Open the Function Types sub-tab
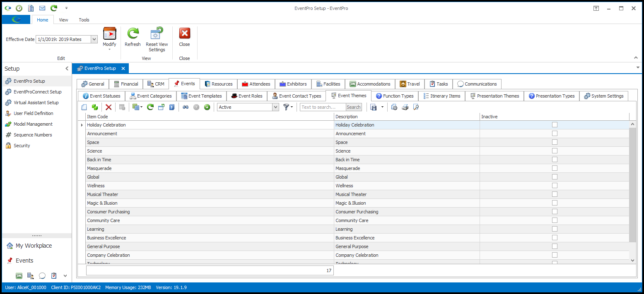Screen dimensions: 644x294 coord(395,96)
